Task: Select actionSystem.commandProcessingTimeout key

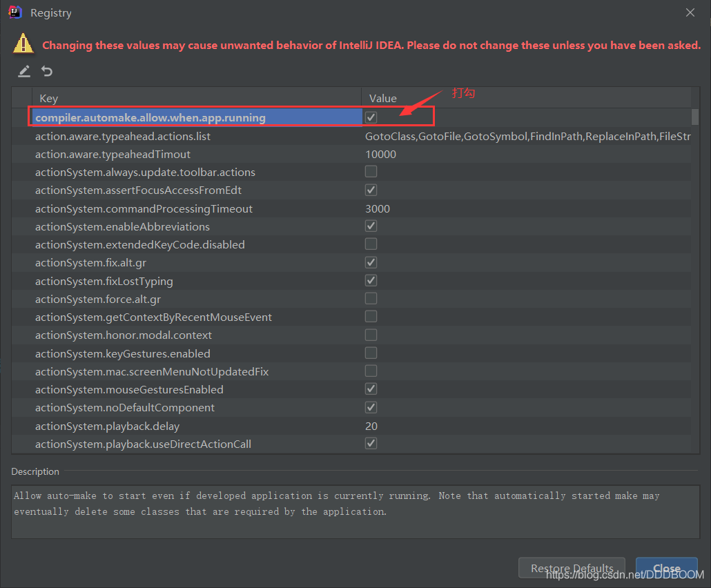Action: [144, 208]
